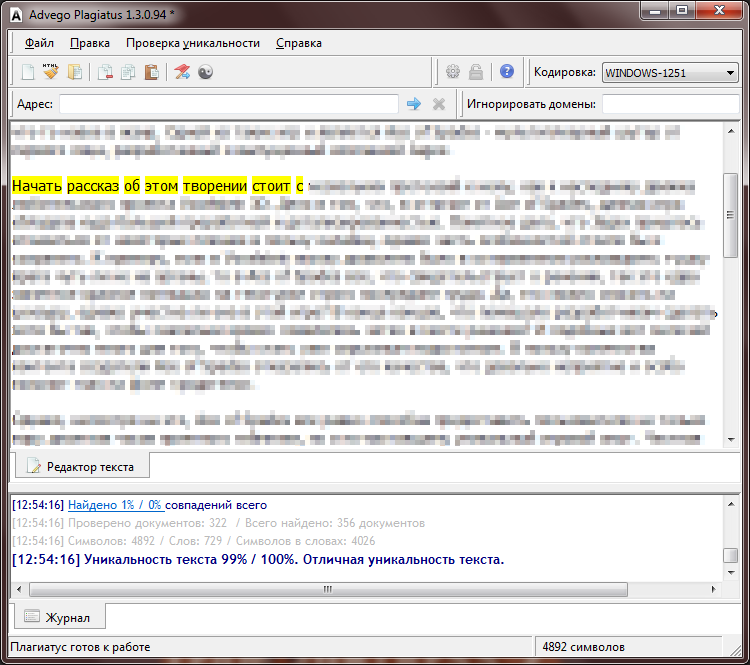Click the Найдено 1% / 0% link
Screen dimensions: 750x665
[x=114, y=505]
